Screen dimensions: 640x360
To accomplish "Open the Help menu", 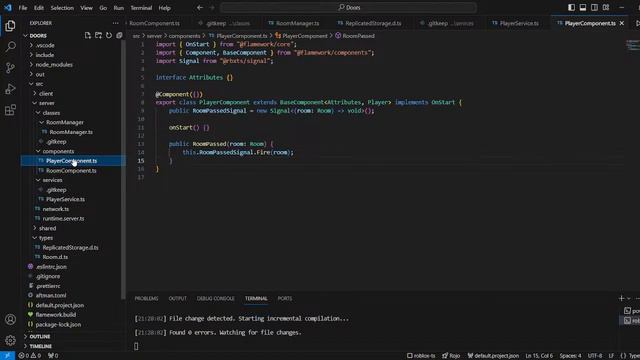I will pos(164,8).
